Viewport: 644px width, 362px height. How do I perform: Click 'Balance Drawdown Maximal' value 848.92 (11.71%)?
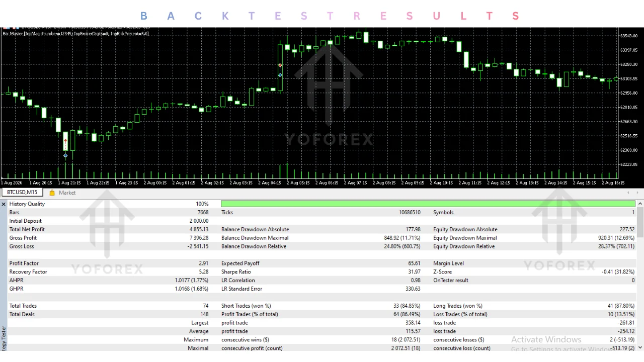tap(402, 238)
